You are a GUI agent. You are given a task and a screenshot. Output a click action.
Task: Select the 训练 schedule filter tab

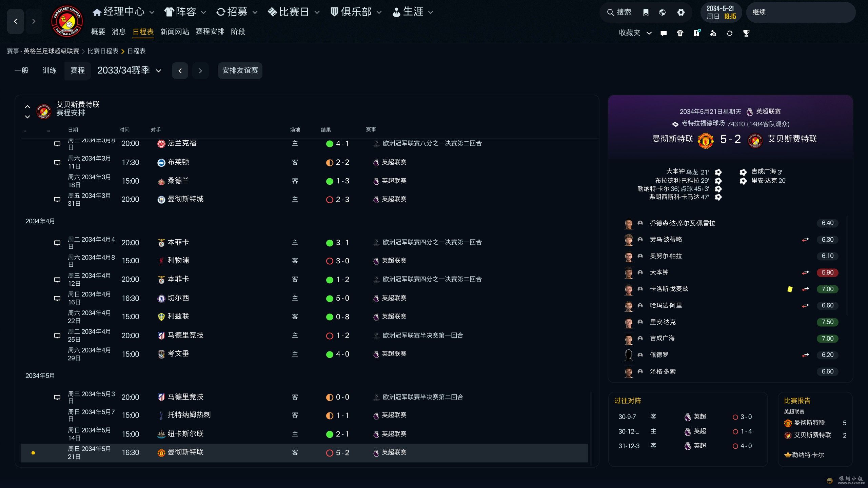(50, 70)
